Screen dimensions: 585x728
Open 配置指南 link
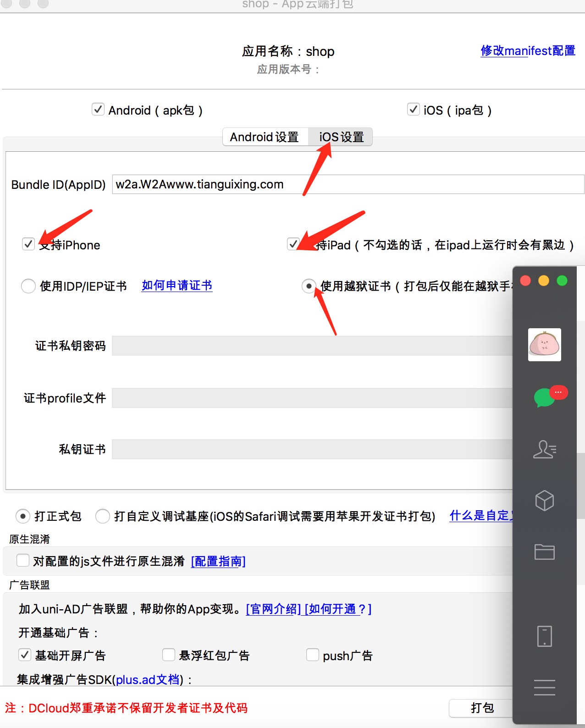click(x=218, y=561)
